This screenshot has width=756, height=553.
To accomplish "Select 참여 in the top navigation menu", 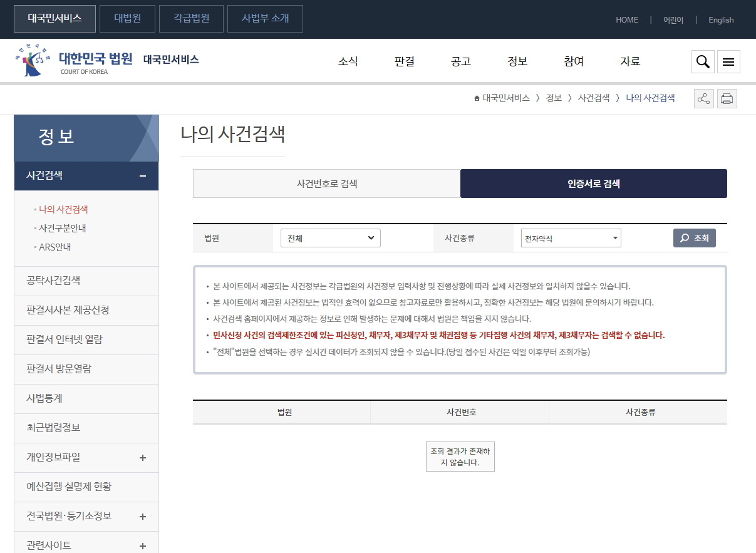I will [x=573, y=61].
